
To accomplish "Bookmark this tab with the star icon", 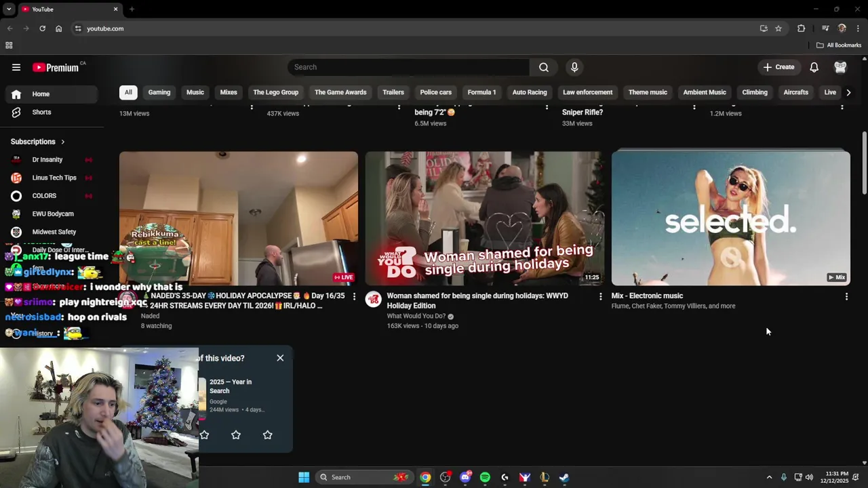I will coord(778,28).
